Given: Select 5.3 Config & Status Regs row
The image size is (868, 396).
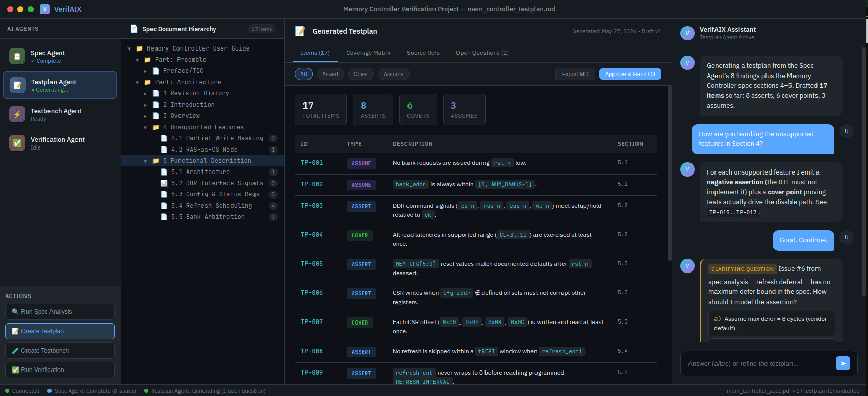Looking at the screenshot, I should [x=202, y=194].
